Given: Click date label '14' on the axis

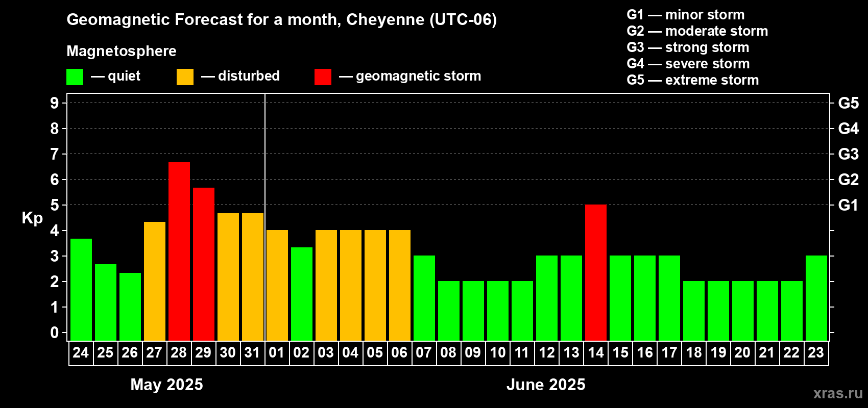Looking at the screenshot, I should click(x=596, y=353).
